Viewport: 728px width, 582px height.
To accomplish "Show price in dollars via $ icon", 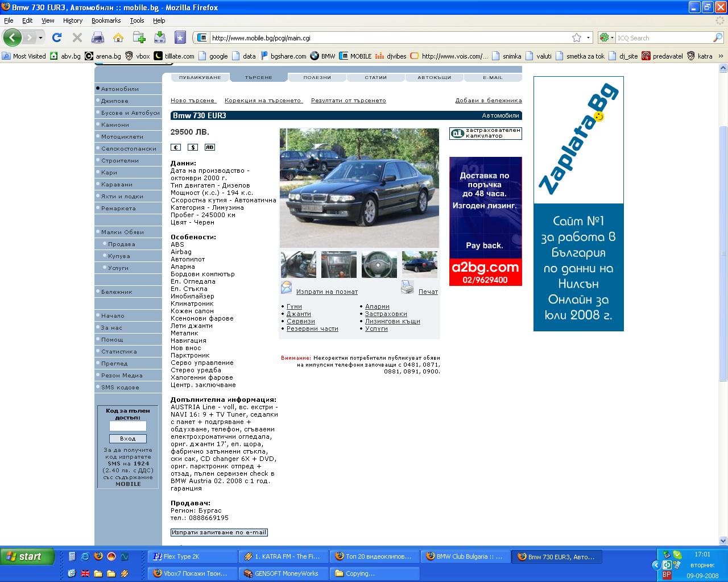I will (x=193, y=147).
